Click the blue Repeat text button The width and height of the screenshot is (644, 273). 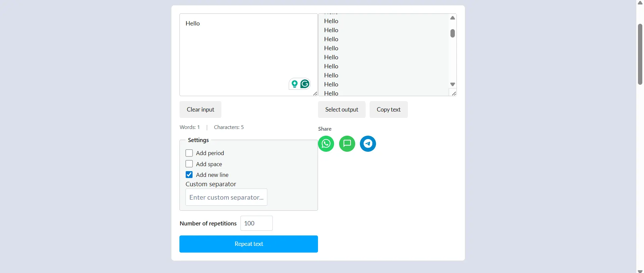click(x=249, y=244)
